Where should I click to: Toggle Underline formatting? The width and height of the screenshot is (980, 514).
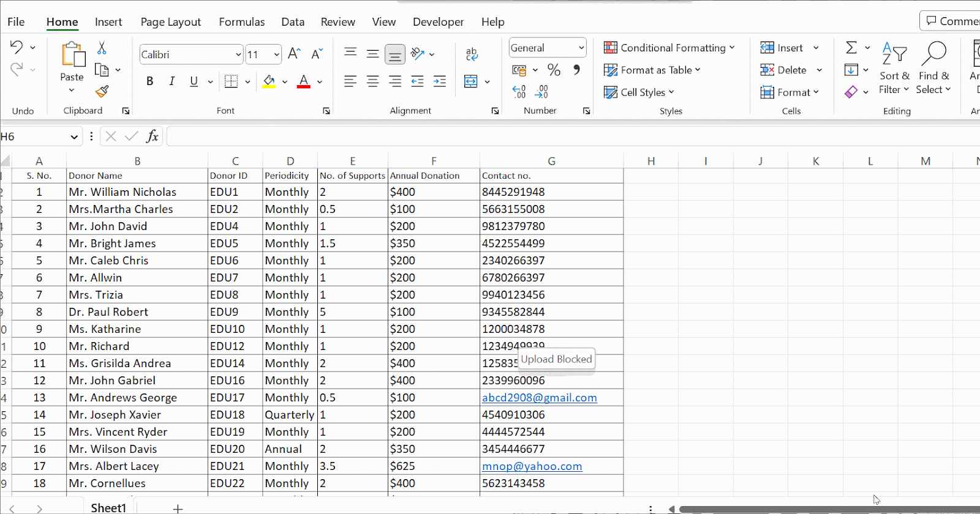194,81
